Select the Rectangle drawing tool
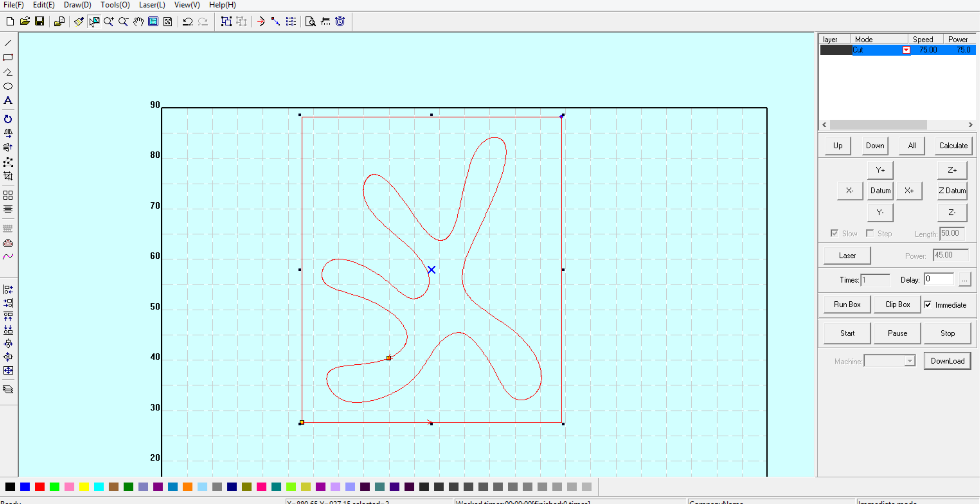This screenshot has width=980, height=504. [x=8, y=58]
